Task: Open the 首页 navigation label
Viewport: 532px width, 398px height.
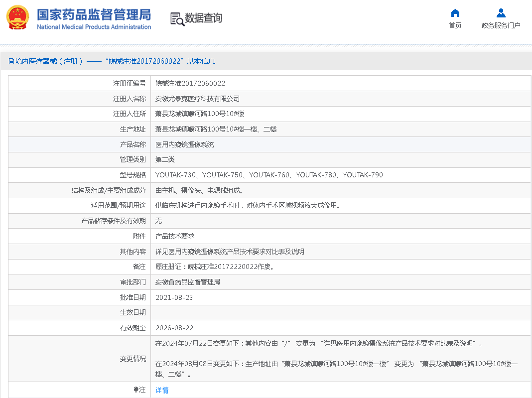Action: point(455,25)
